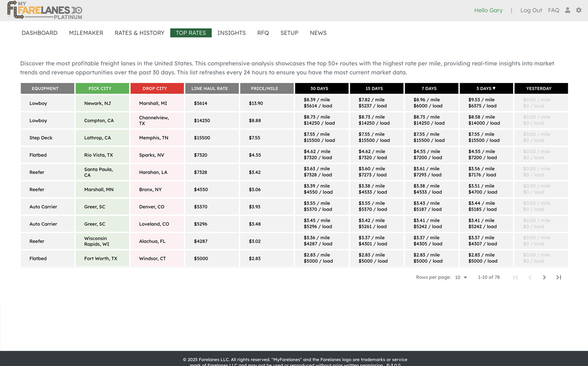Screen dimensions: 588x366
Task: Go to the previous page arrow
Action: 530,278
